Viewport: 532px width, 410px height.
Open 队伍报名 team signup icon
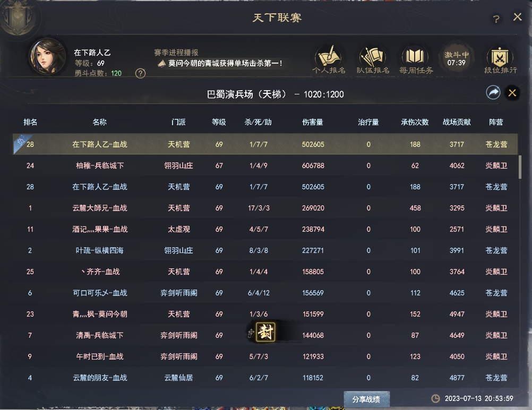pyautogui.click(x=373, y=58)
